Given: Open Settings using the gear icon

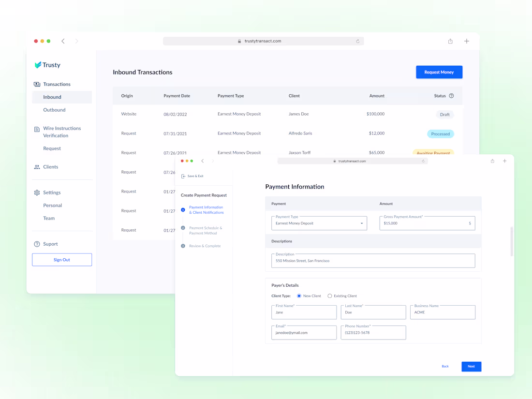Looking at the screenshot, I should click(x=37, y=192).
